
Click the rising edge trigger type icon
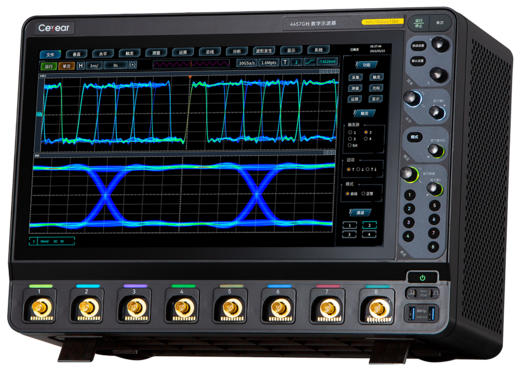tap(309, 62)
